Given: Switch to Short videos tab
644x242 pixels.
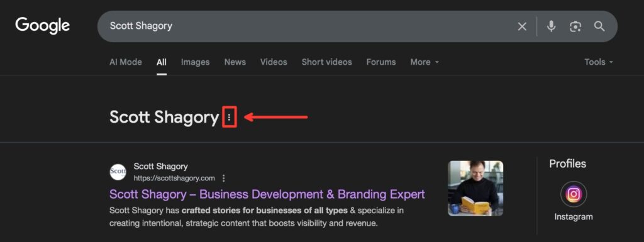Looking at the screenshot, I should 326,62.
